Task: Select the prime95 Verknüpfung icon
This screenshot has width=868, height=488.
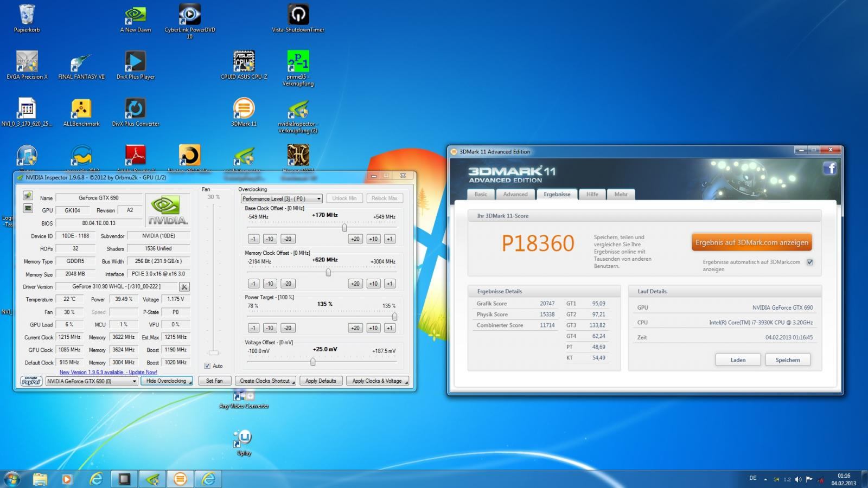Action: pos(298,68)
